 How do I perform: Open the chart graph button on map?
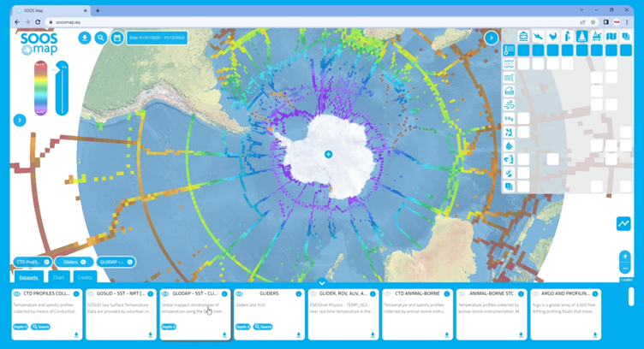click(623, 224)
